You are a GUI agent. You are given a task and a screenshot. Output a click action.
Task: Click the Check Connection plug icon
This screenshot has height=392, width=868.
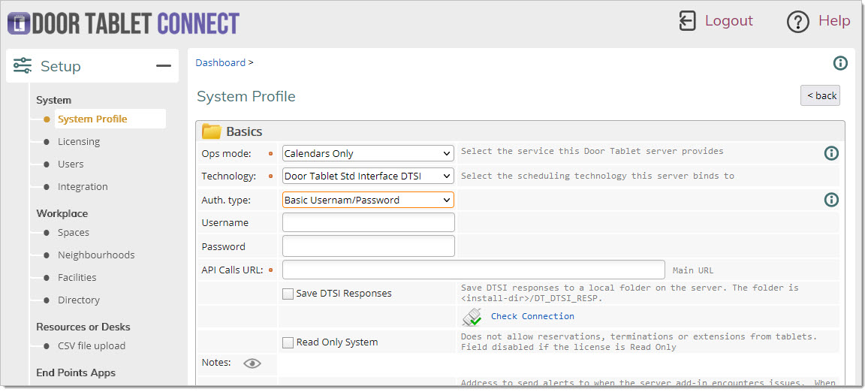[473, 317]
